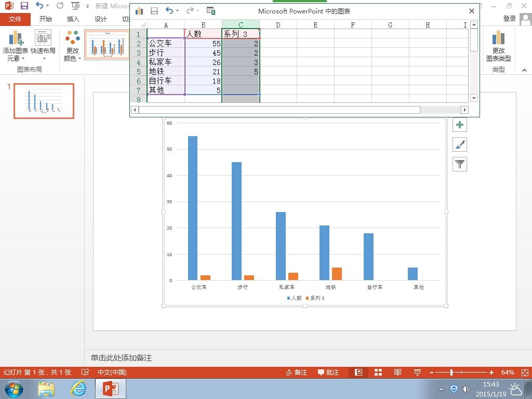Switch to the 开始 ribbon tab
This screenshot has width=532, height=399.
(46, 19)
